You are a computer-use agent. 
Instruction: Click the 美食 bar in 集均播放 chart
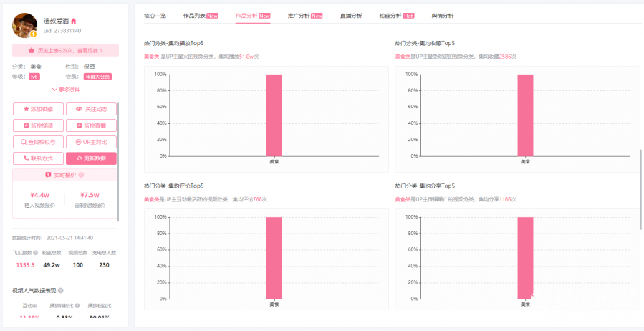click(x=274, y=115)
